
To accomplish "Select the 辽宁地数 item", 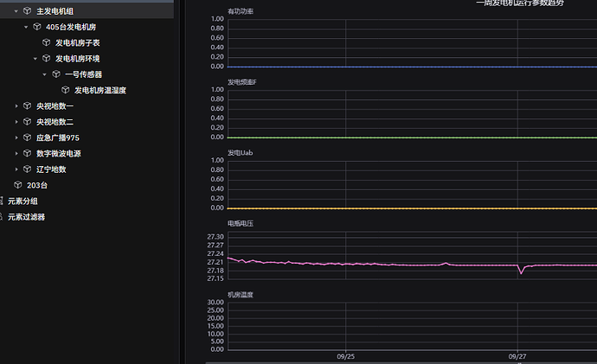I will tap(51, 169).
